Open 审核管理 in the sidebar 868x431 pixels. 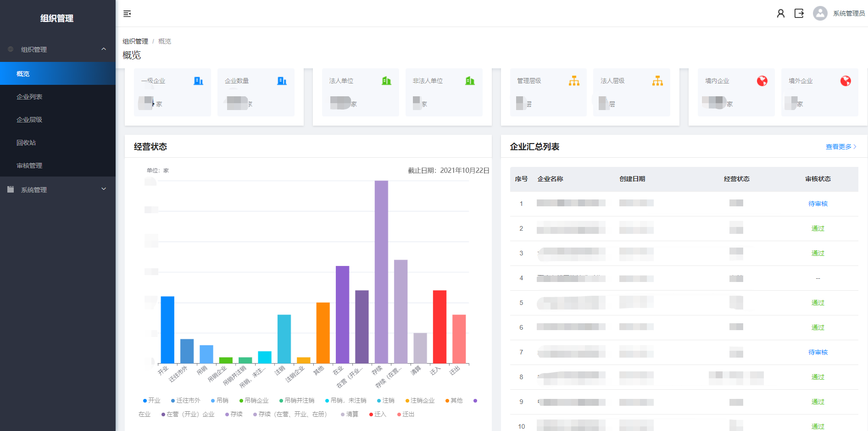coord(58,165)
